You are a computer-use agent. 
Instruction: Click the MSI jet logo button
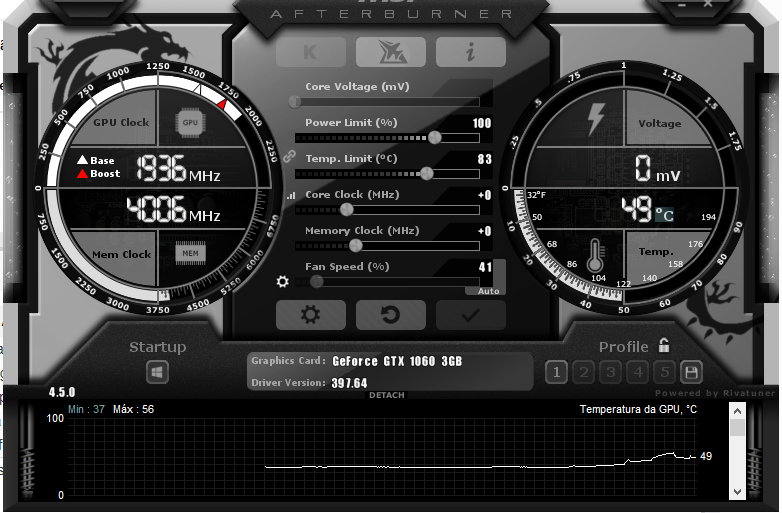(x=391, y=51)
